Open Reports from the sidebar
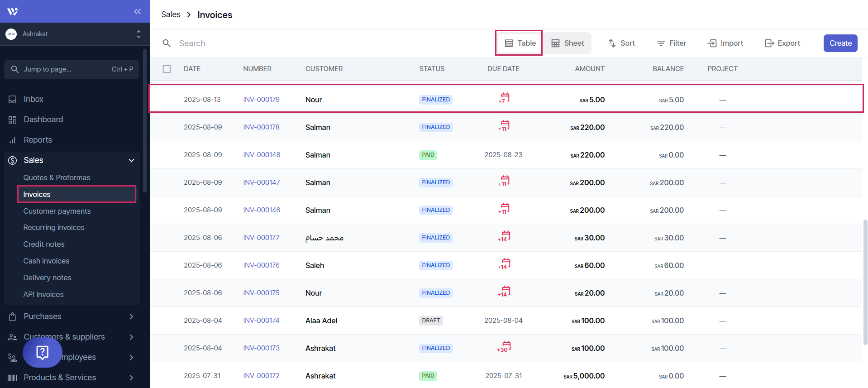 [x=38, y=140]
